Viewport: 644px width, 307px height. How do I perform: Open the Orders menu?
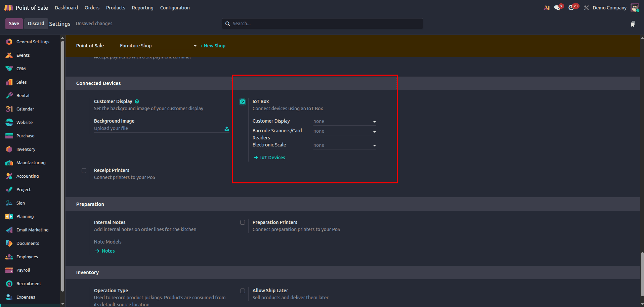tap(92, 8)
